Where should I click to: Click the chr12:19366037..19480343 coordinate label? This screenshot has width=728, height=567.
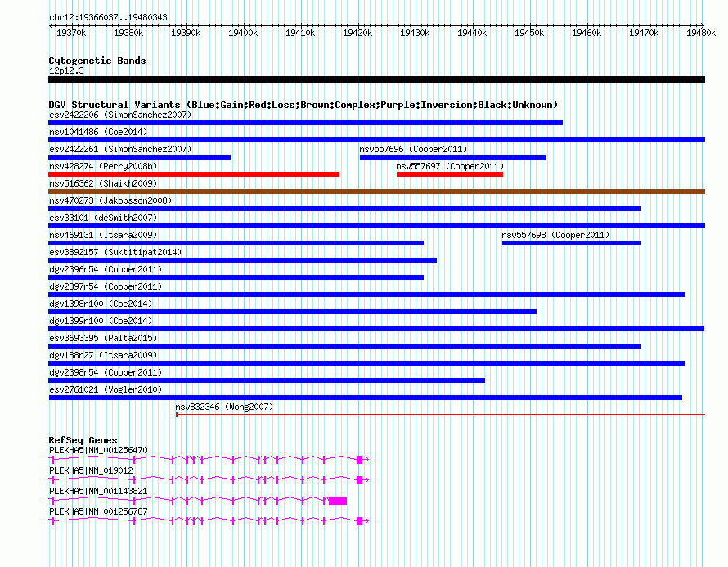108,18
